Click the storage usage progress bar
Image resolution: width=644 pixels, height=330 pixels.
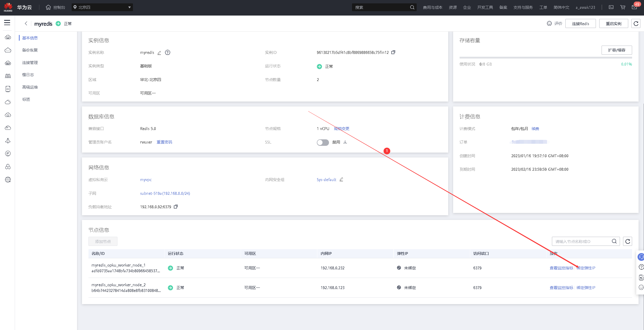click(x=545, y=58)
